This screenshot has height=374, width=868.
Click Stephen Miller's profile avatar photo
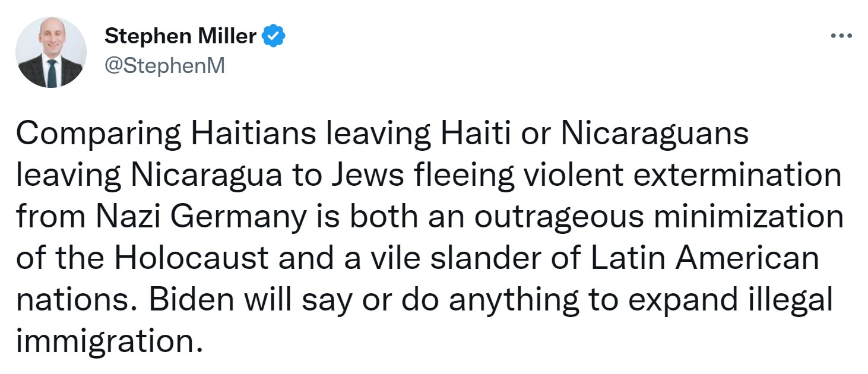point(52,52)
